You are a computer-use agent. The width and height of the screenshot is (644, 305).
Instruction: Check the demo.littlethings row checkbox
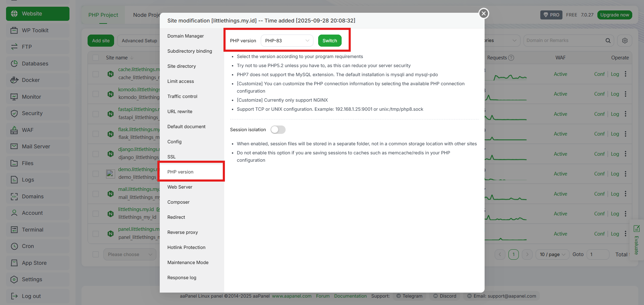(96, 174)
